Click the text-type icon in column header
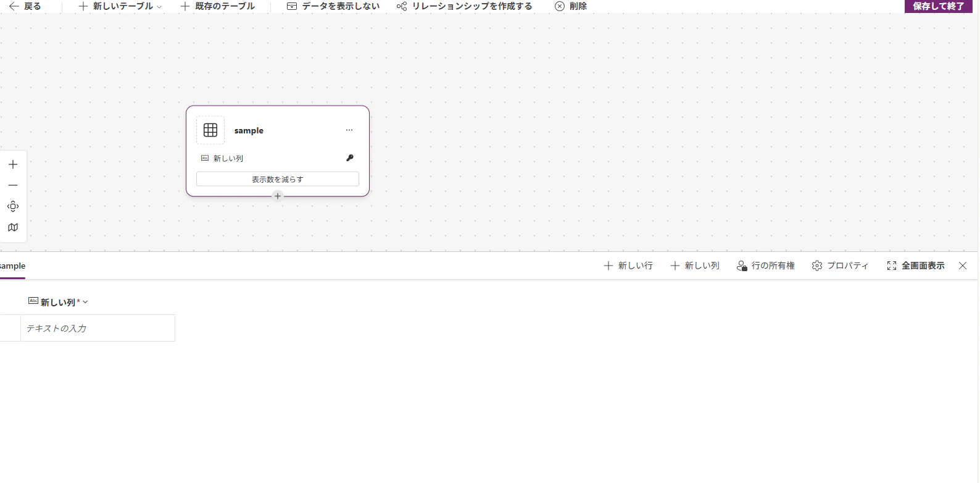980x483 pixels. (33, 301)
